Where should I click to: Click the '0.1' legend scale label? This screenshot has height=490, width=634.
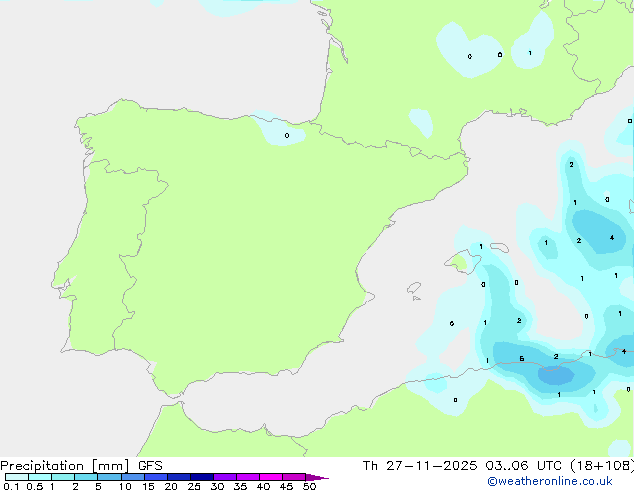coord(11,486)
